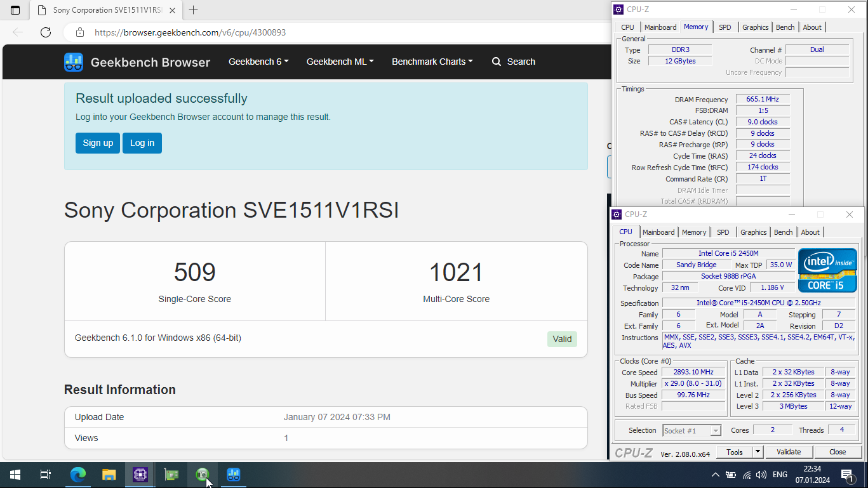Click the Upload Date January 07 2024 value
Viewport: 868px width, 488px height.
[x=337, y=417]
